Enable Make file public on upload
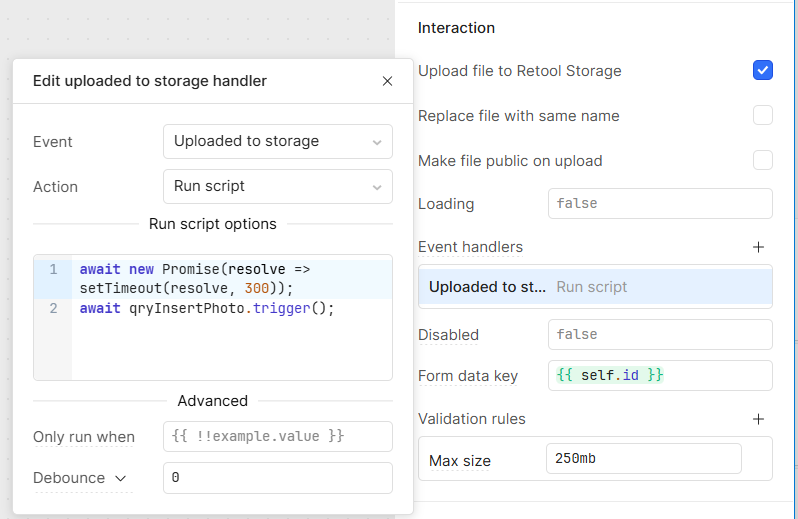 coord(762,161)
